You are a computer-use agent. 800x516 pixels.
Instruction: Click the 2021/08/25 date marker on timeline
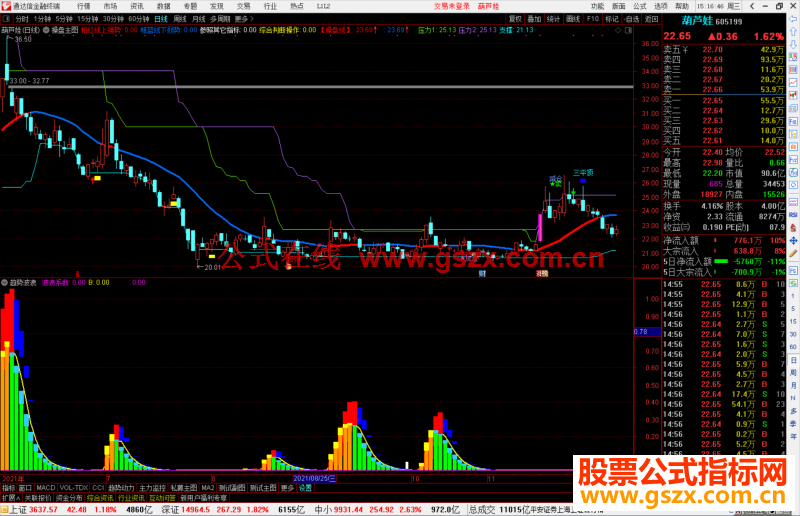pos(314,479)
